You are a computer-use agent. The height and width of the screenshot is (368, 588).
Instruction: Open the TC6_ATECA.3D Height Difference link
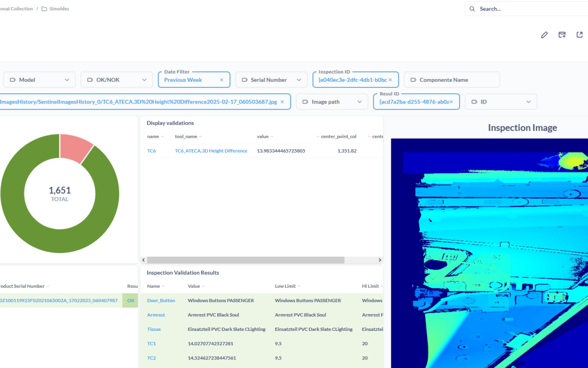coord(211,151)
